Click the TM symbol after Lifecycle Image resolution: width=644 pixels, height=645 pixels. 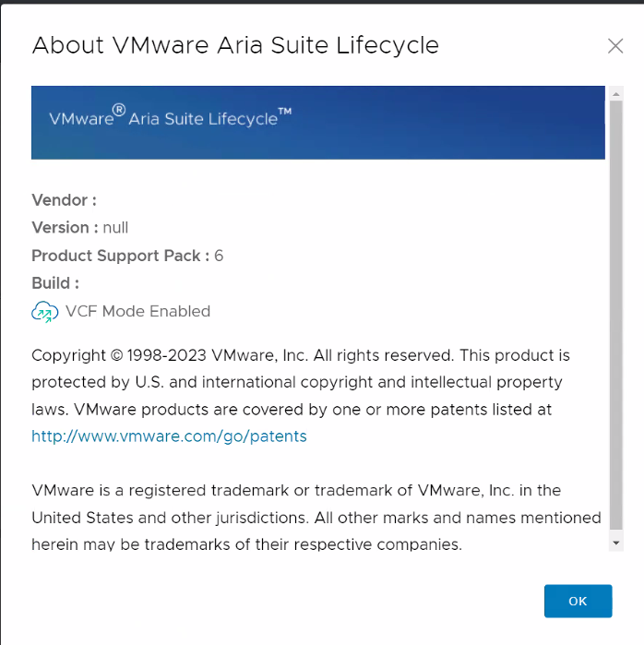click(x=285, y=112)
